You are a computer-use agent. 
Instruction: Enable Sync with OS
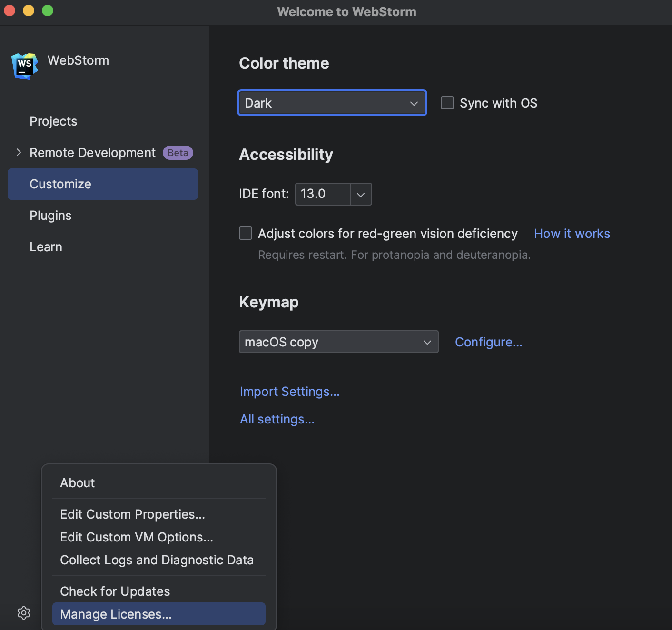tap(447, 103)
